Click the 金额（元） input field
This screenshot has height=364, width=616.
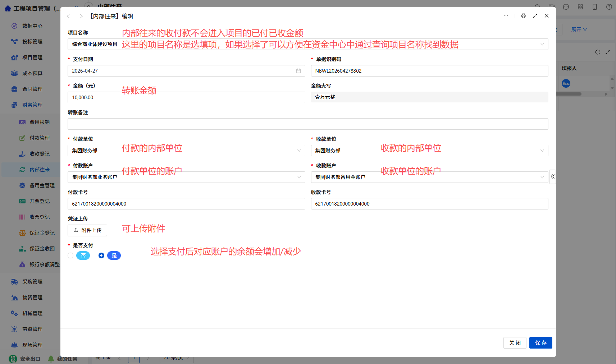click(x=186, y=97)
